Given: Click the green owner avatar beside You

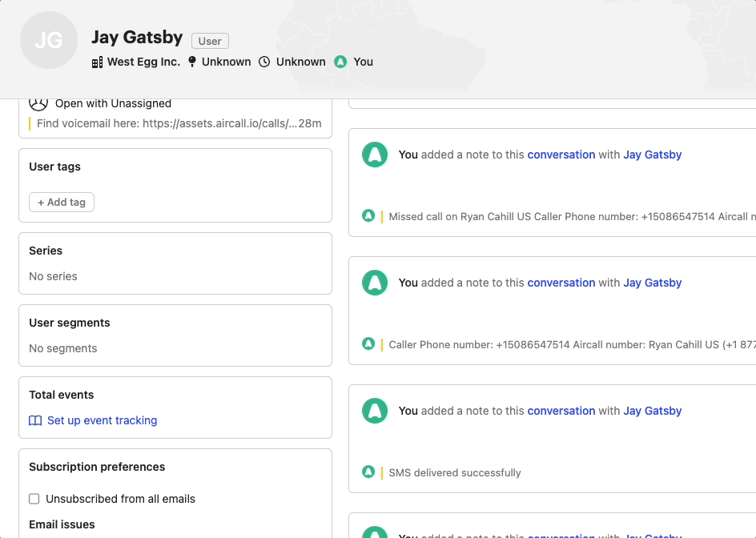Looking at the screenshot, I should 340,62.
